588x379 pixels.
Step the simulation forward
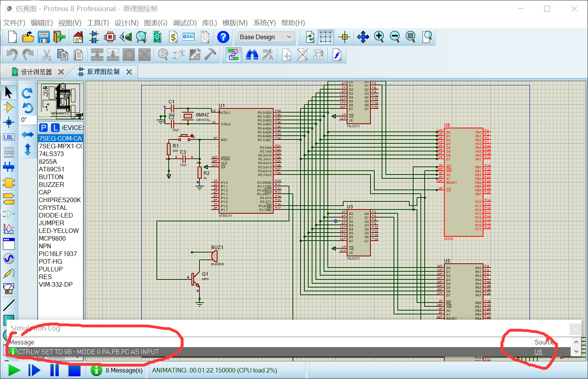34,370
